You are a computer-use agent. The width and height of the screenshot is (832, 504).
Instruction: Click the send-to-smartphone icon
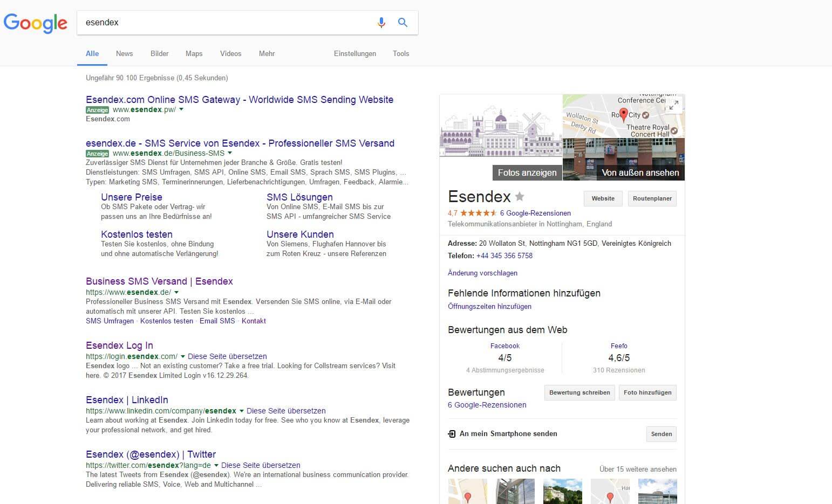click(x=452, y=434)
